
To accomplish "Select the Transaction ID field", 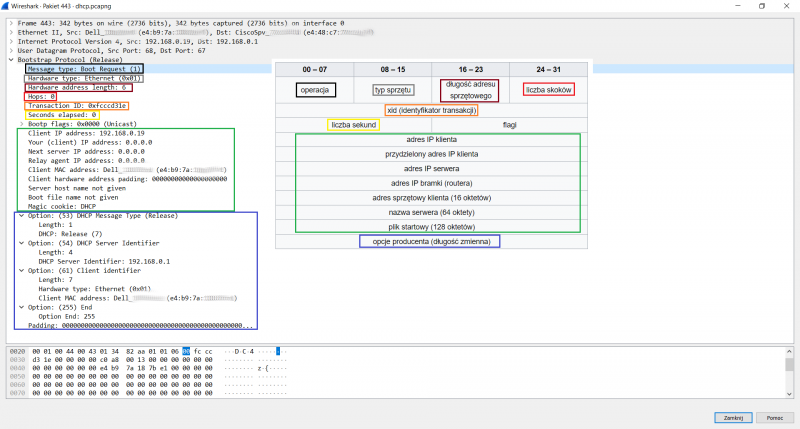I will point(77,105).
